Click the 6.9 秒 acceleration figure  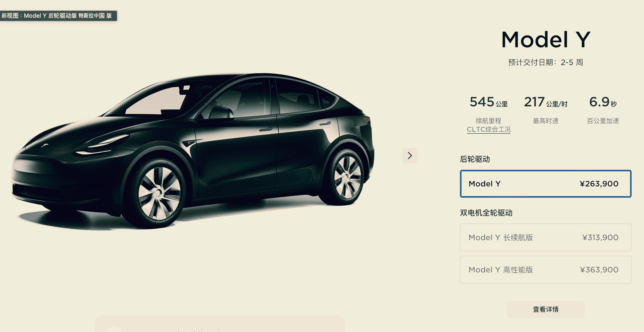(x=603, y=102)
